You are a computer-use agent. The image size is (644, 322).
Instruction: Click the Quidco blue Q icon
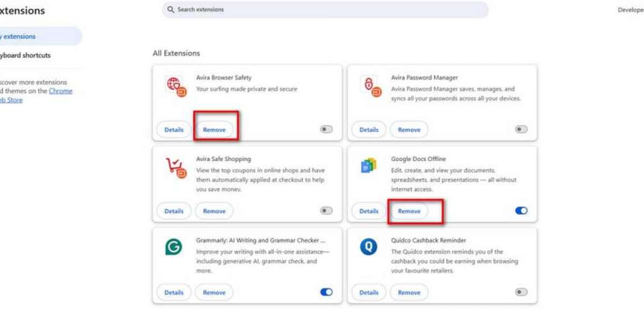[x=368, y=247]
